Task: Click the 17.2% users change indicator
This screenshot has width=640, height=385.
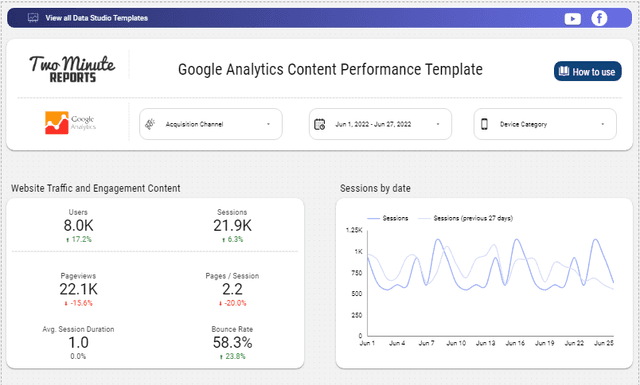Action: (x=79, y=239)
